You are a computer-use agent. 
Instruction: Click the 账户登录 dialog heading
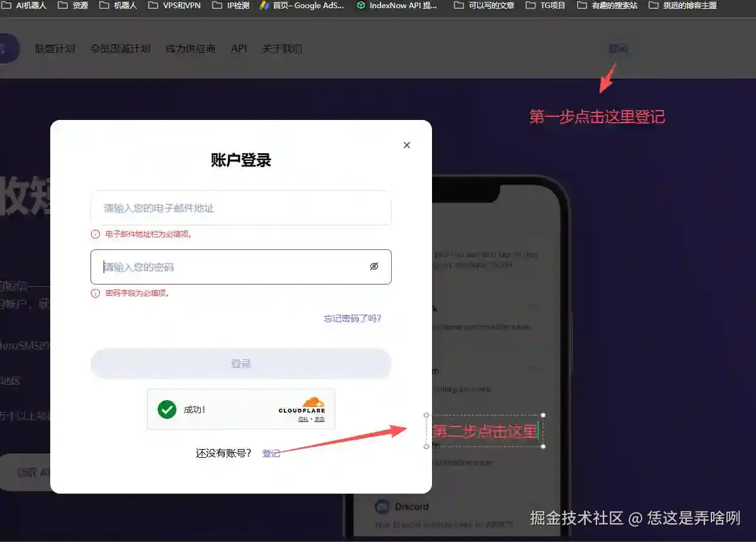(x=241, y=160)
